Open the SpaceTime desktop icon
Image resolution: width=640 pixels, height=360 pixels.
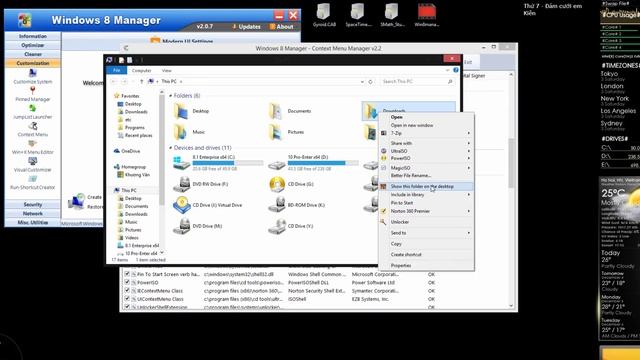[358, 15]
